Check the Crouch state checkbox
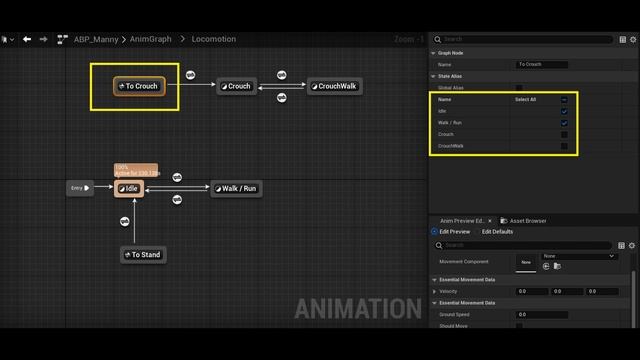This screenshot has width=640, height=360. point(564,134)
